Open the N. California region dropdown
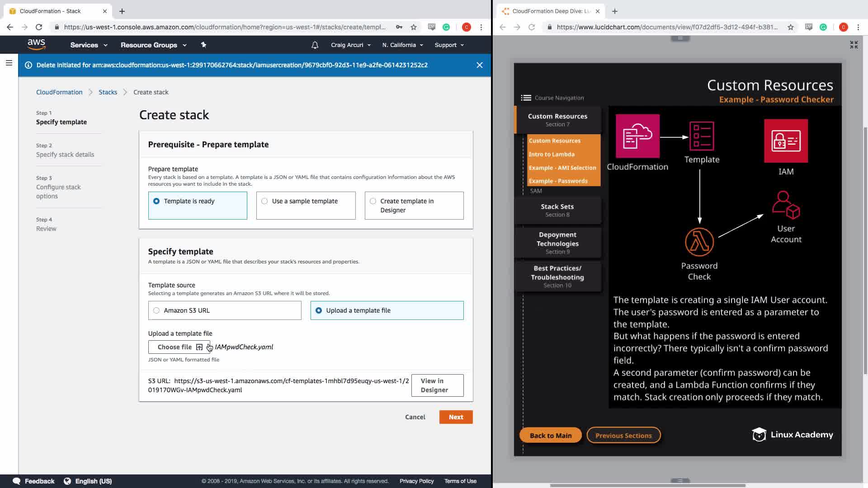 tap(402, 45)
